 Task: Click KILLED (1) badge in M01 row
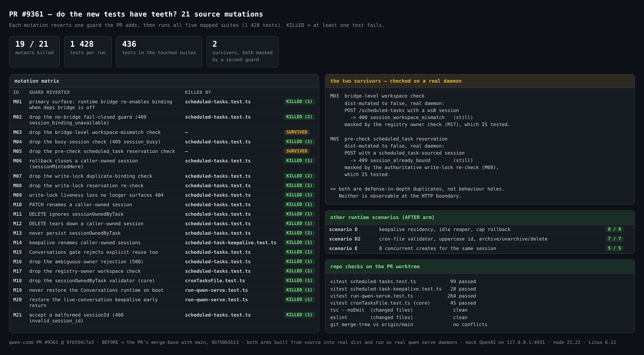299,101
